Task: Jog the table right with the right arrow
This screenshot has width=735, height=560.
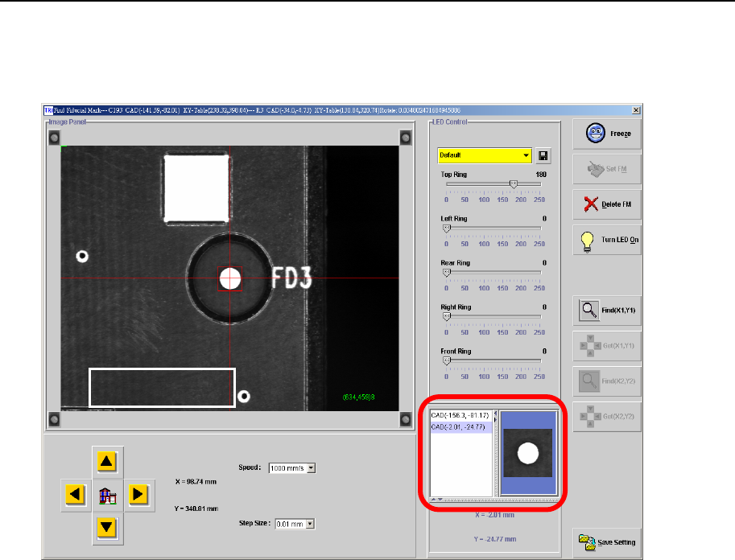Action: click(138, 494)
